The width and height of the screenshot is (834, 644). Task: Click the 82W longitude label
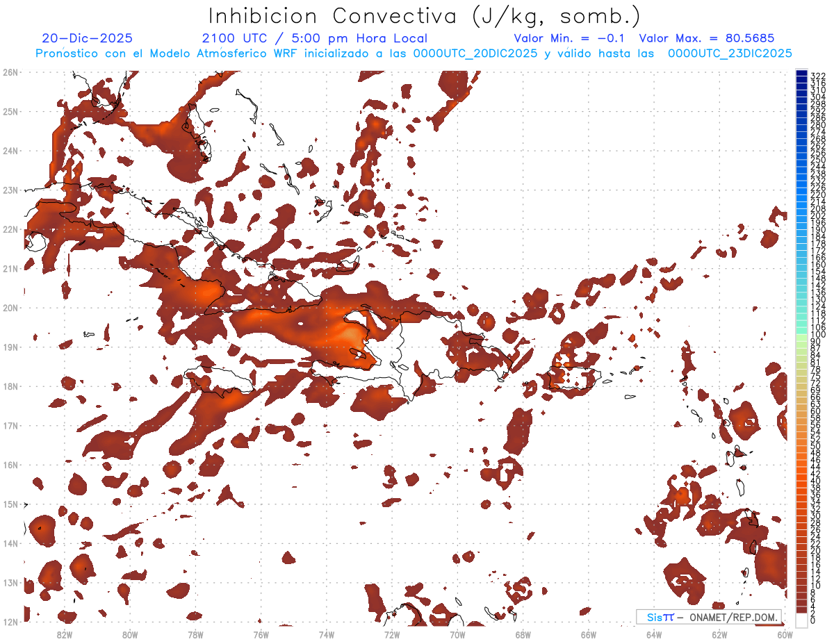[x=65, y=634]
